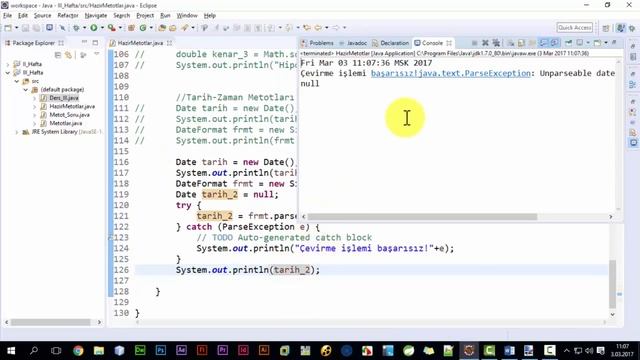
Task: Open Photoshop from the Windows taskbar
Action: 161,350
